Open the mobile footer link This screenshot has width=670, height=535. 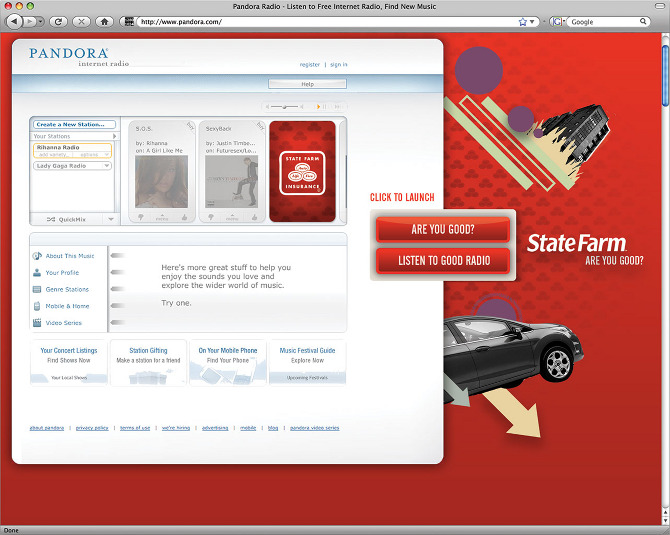pos(248,428)
